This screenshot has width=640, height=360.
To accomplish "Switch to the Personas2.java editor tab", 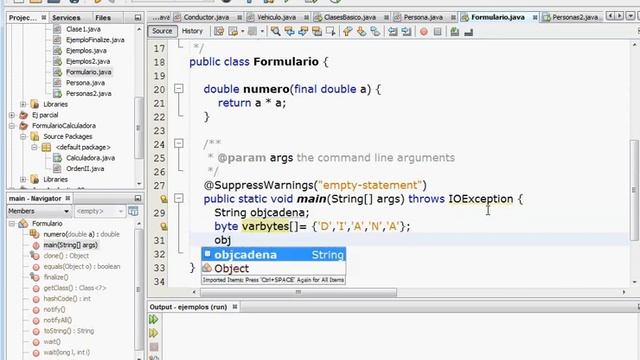I will [x=575, y=17].
